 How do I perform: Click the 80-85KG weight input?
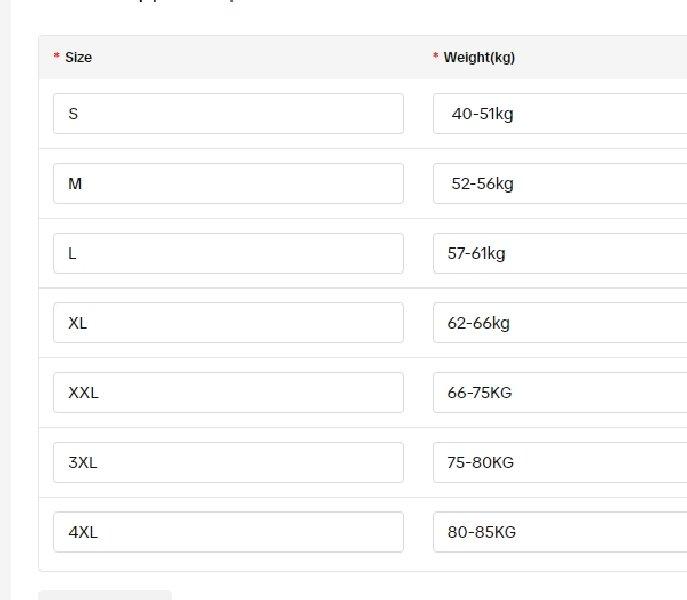pos(560,532)
